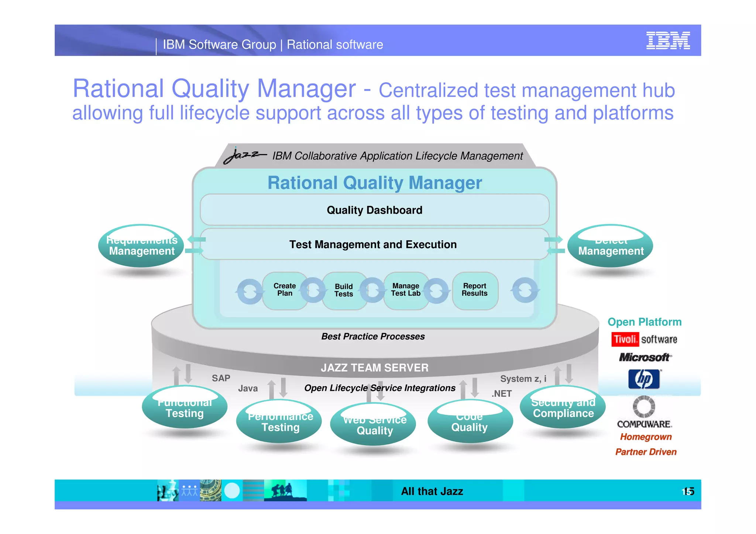Select the Manage Test Lab step
This screenshot has width=756, height=534.
pos(406,290)
